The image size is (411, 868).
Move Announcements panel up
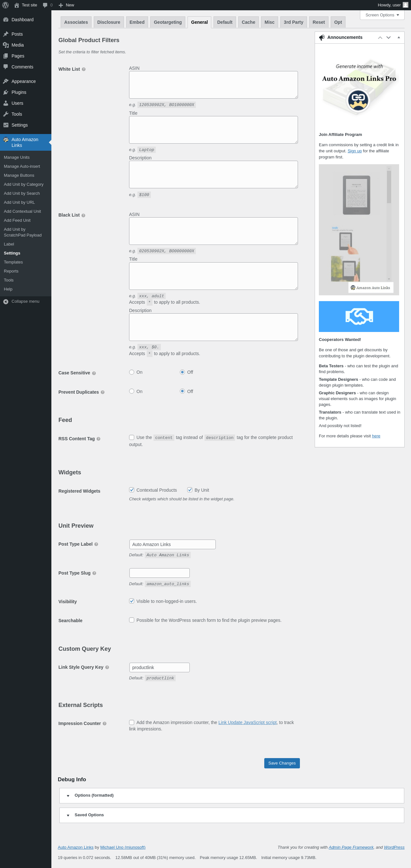[x=380, y=38]
